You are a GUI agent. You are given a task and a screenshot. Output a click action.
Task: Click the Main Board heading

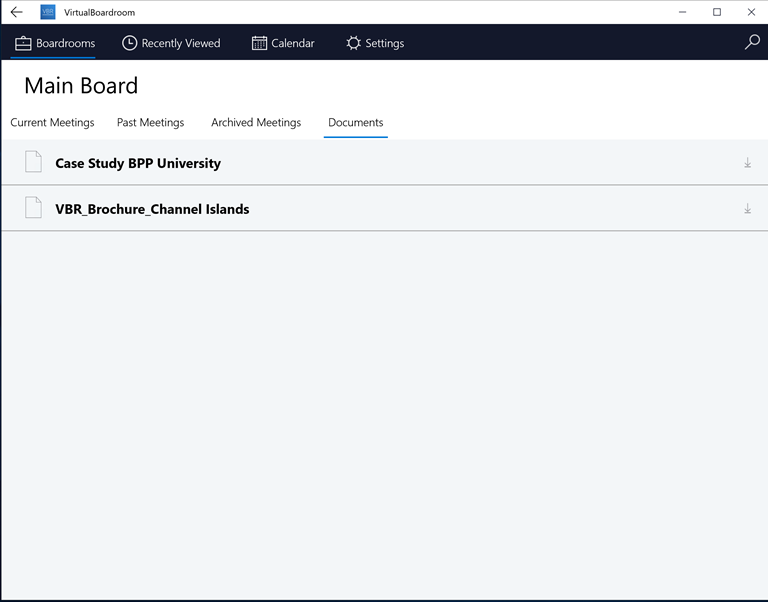click(x=81, y=86)
